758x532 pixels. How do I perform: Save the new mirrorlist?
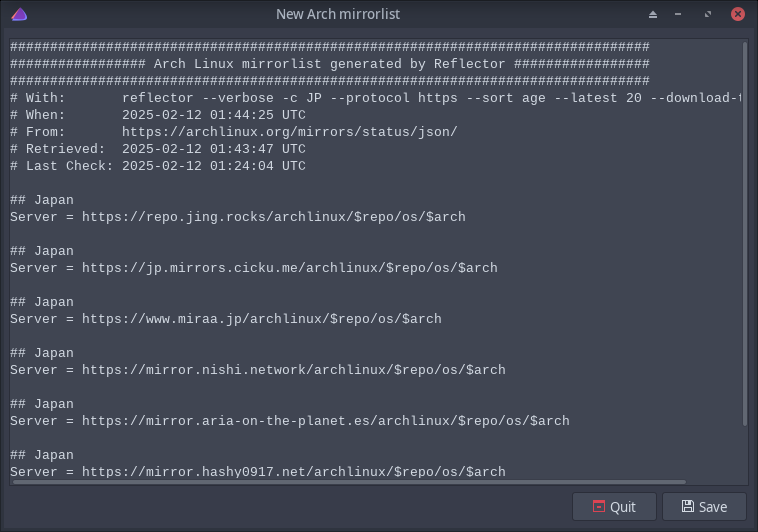click(x=704, y=507)
